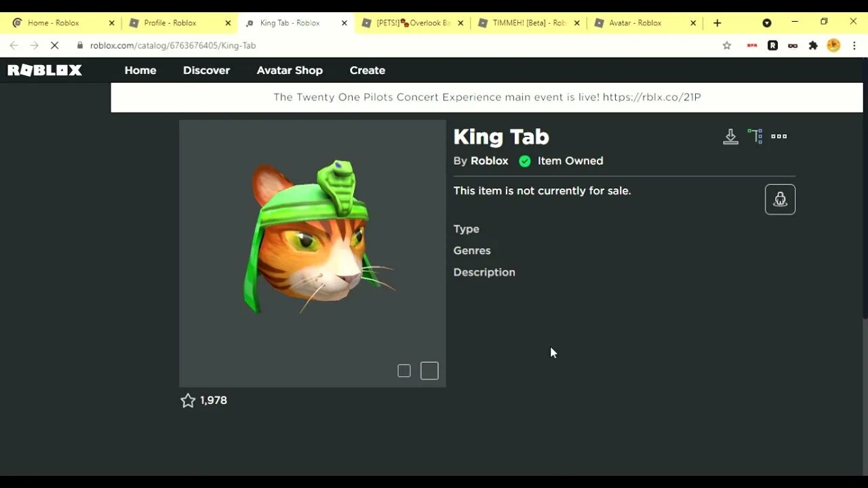Bookmark this page with the star

pyautogui.click(x=727, y=45)
